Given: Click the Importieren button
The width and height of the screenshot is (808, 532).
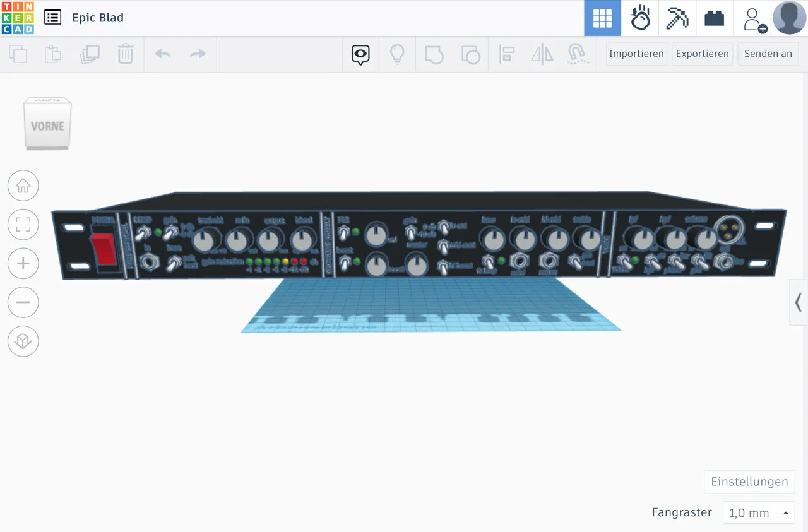Looking at the screenshot, I should tap(636, 54).
